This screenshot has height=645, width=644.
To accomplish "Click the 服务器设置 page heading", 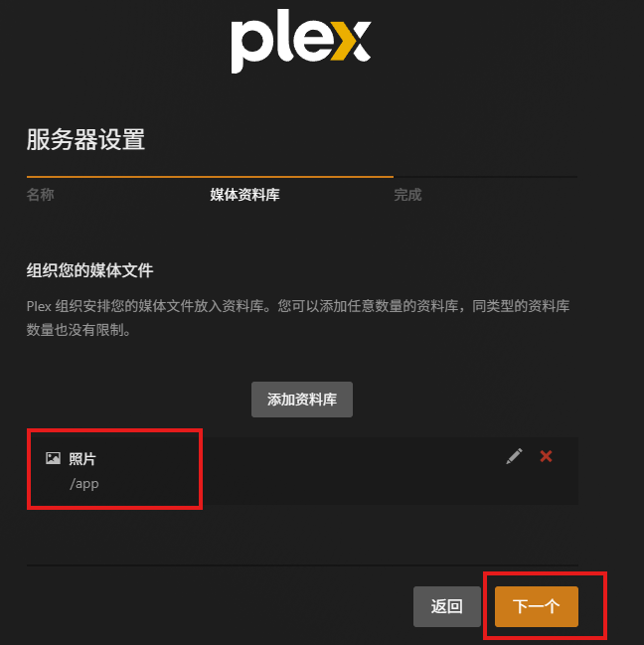I will [x=85, y=139].
